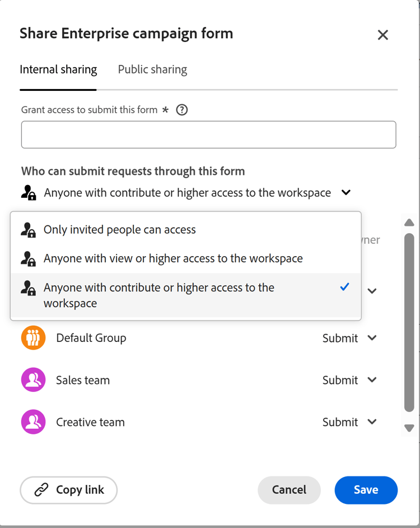Click lock-person icon beside contribute access option

click(x=28, y=288)
